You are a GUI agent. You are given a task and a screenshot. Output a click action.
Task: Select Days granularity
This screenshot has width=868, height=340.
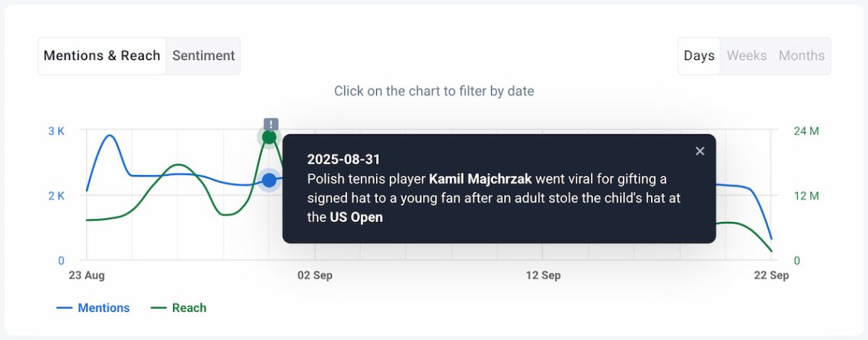point(699,56)
